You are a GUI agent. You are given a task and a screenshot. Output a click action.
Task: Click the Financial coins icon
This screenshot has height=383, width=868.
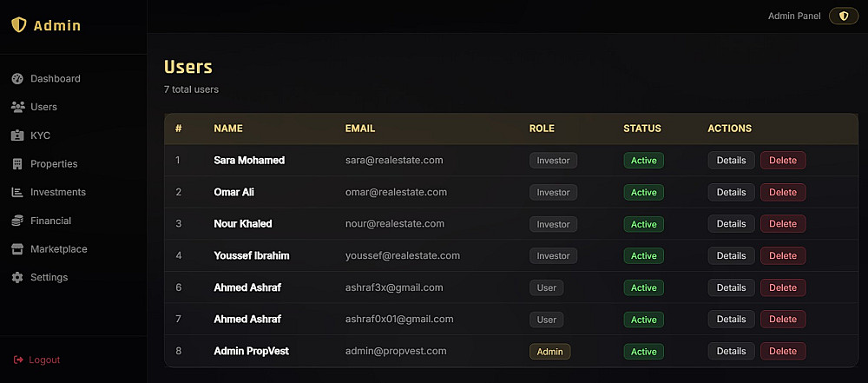pyautogui.click(x=17, y=221)
